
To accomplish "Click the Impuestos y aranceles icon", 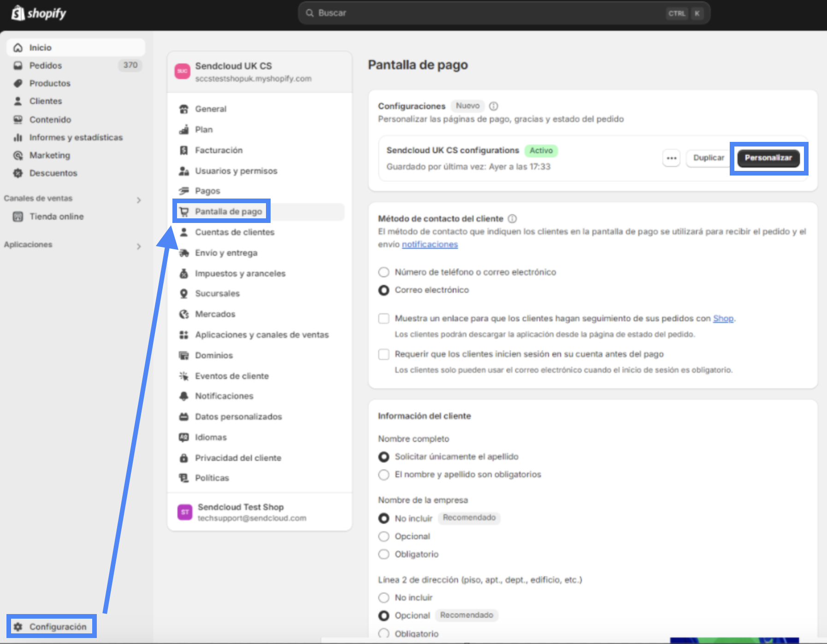I will coord(184,274).
